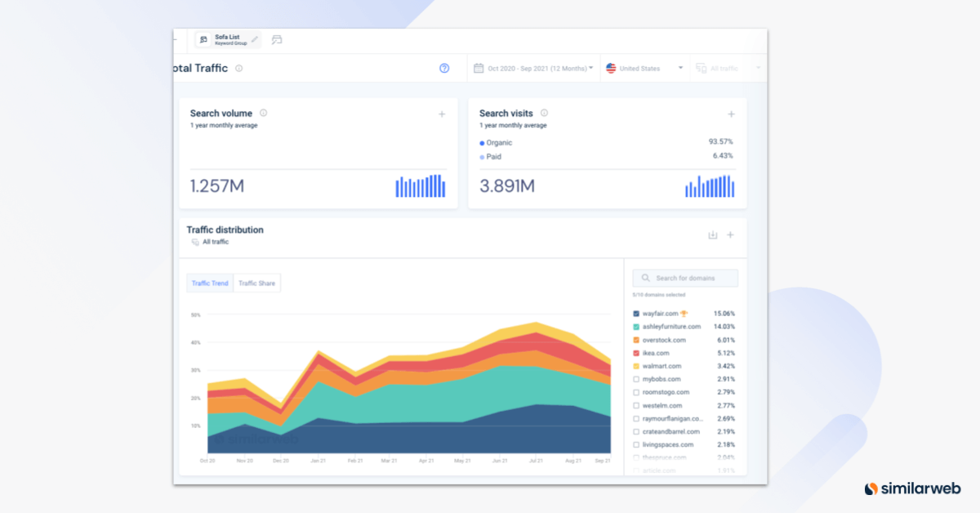Click the download icon on Traffic distribution
Screen dimensions: 980x513
711,234
